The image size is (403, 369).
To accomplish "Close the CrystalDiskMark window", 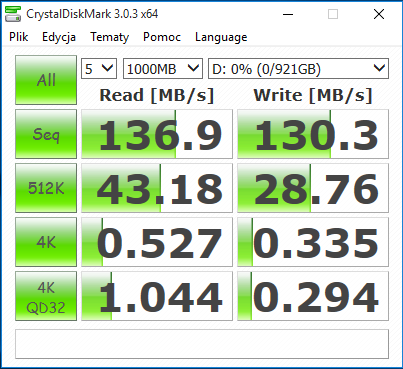I will tap(379, 14).
